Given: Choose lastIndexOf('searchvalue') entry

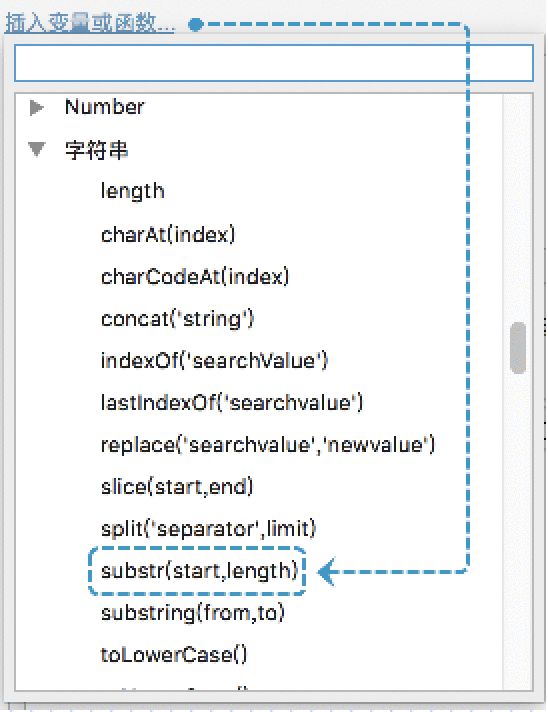Looking at the screenshot, I should pos(232,403).
